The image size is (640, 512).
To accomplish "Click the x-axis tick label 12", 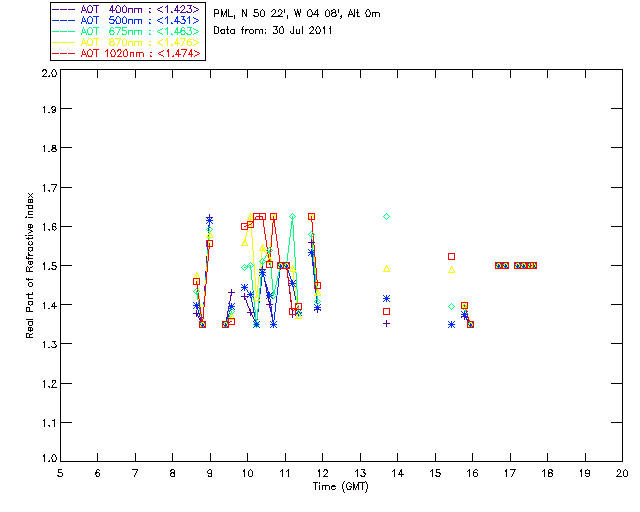I will pyautogui.click(x=322, y=473).
